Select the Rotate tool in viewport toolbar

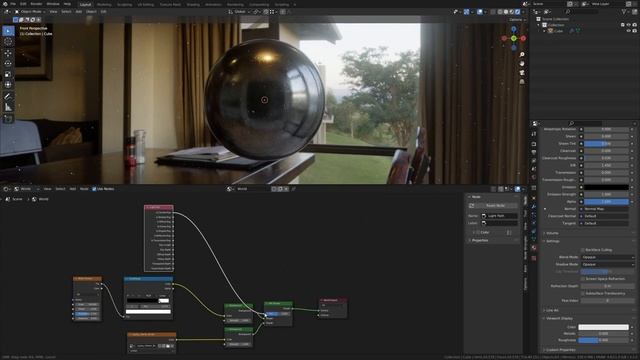8,63
